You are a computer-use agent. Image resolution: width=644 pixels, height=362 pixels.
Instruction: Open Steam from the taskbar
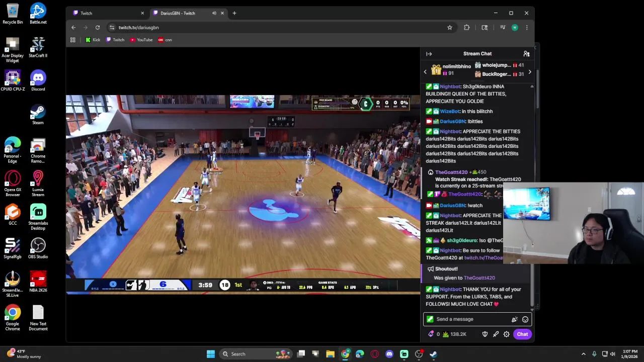(x=433, y=354)
